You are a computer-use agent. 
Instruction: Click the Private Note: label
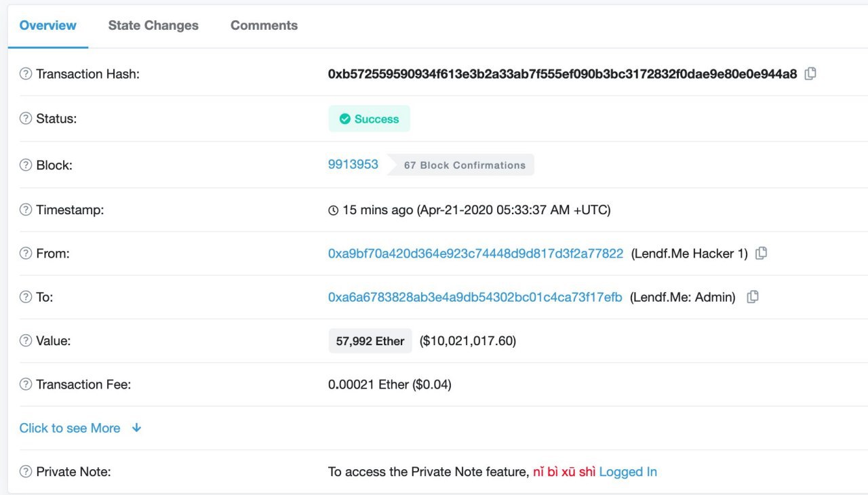[x=73, y=471]
